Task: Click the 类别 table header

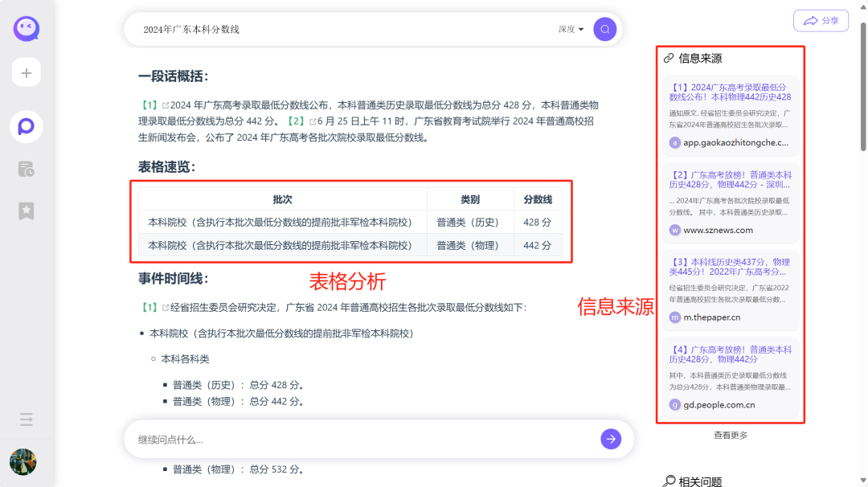Action: pyautogui.click(x=470, y=199)
